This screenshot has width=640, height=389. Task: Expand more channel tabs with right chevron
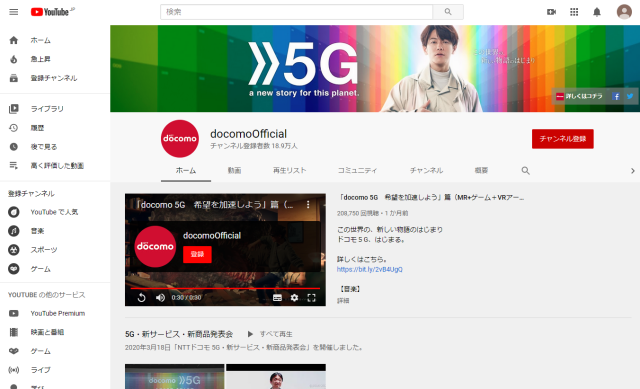pyautogui.click(x=633, y=171)
